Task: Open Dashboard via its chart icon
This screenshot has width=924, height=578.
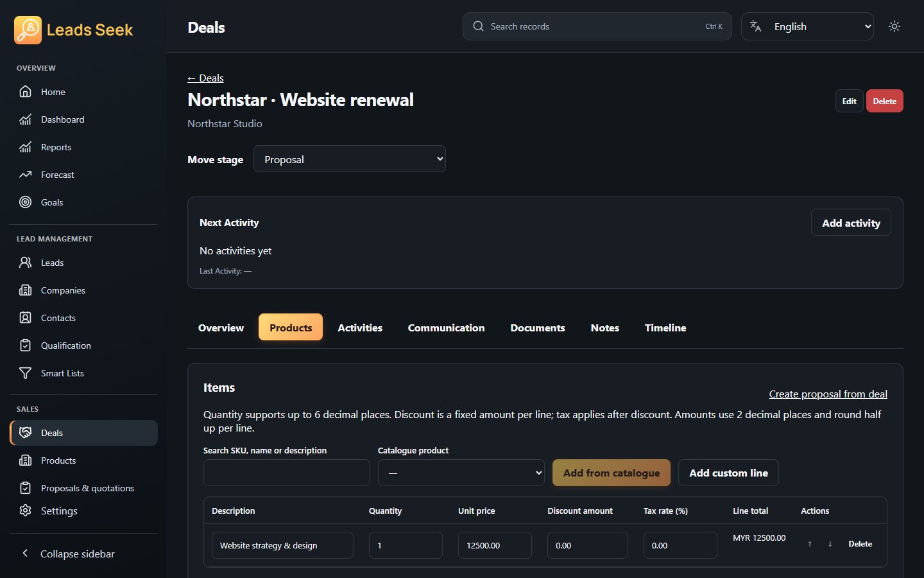Action: [25, 119]
